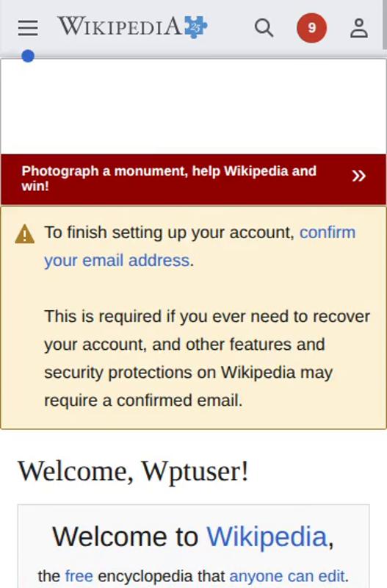
Task: Open the hamburger main menu
Action: click(28, 28)
